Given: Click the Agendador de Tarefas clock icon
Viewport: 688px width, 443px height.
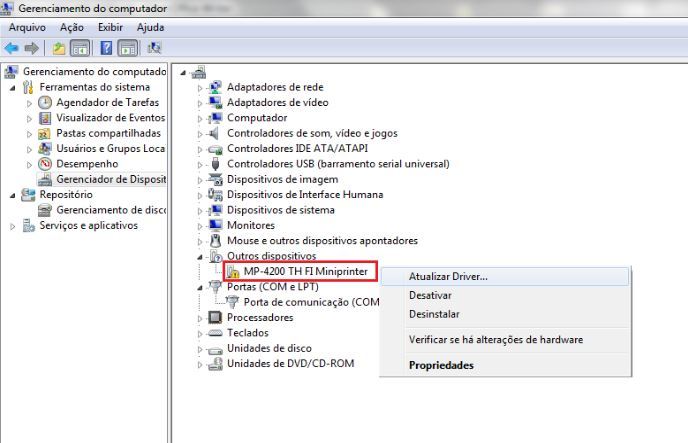Looking at the screenshot, I should click(45, 103).
